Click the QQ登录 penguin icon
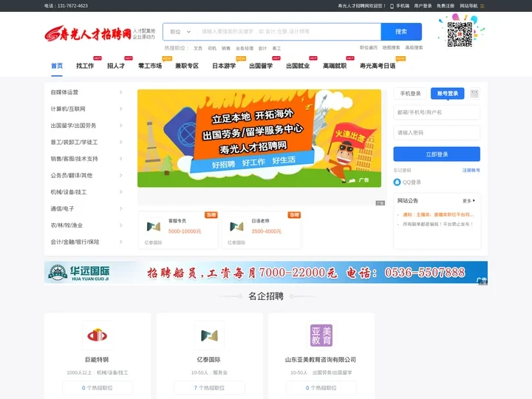532x399 pixels. coord(397,183)
